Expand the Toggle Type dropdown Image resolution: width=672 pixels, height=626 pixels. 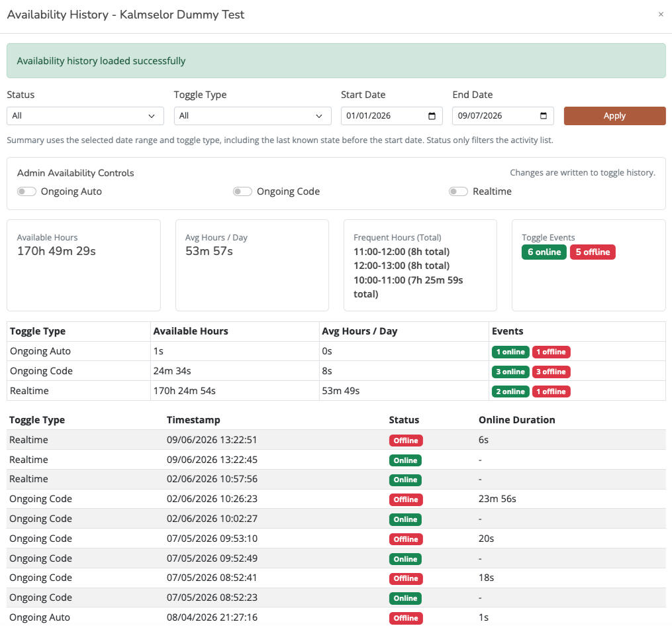pyautogui.click(x=252, y=116)
